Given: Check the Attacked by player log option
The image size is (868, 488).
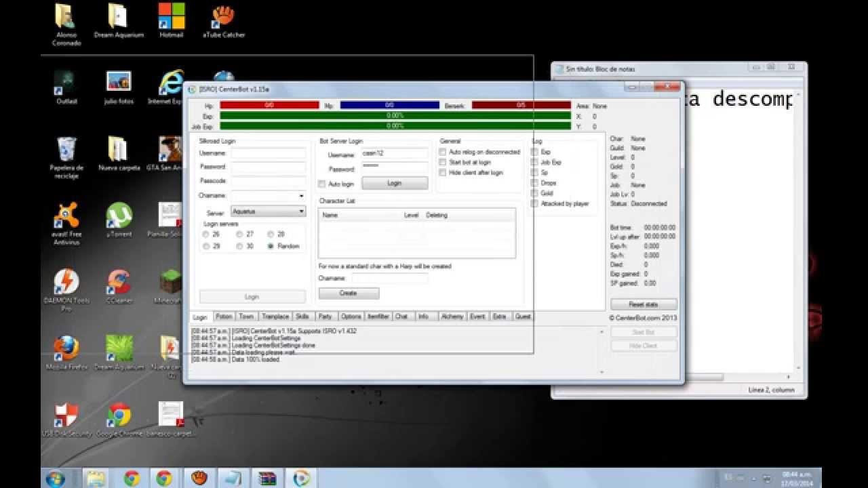Looking at the screenshot, I should point(534,203).
